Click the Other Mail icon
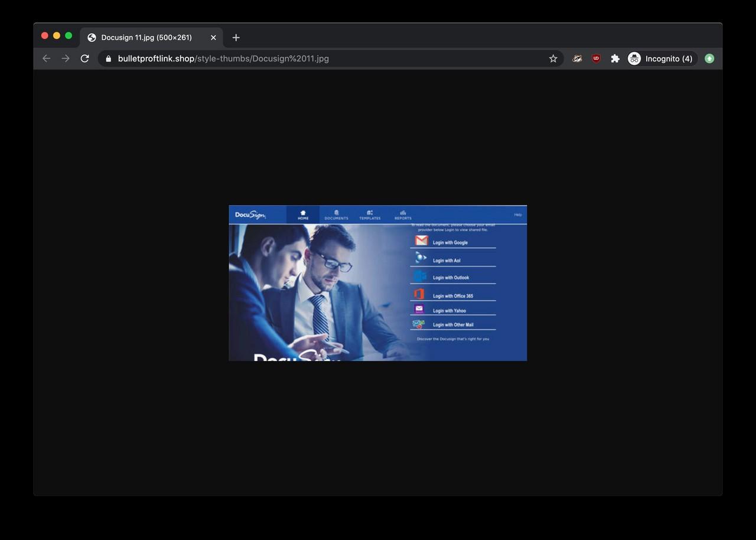Viewport: 756px width, 540px height. [419, 324]
